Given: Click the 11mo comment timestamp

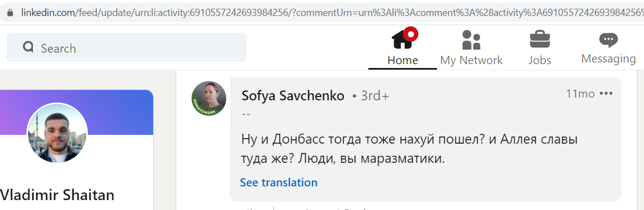Looking at the screenshot, I should (x=580, y=94).
